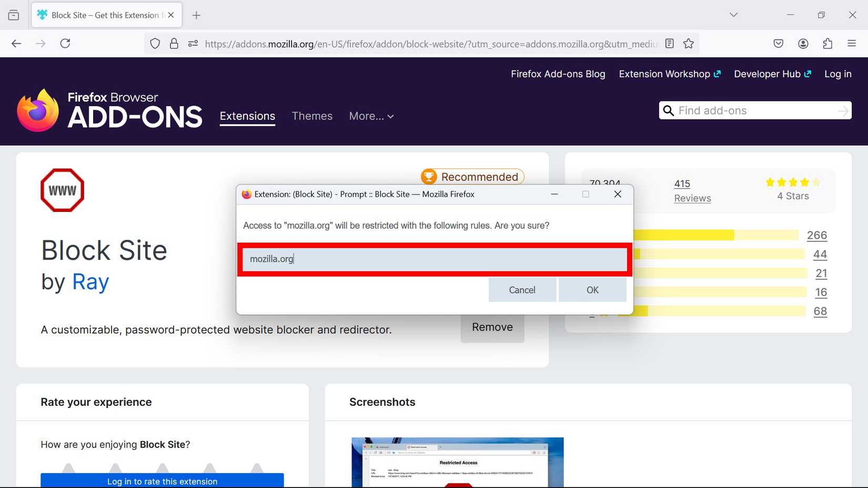Open the list-all-tabs chevron
The height and width of the screenshot is (488, 868).
tap(733, 15)
